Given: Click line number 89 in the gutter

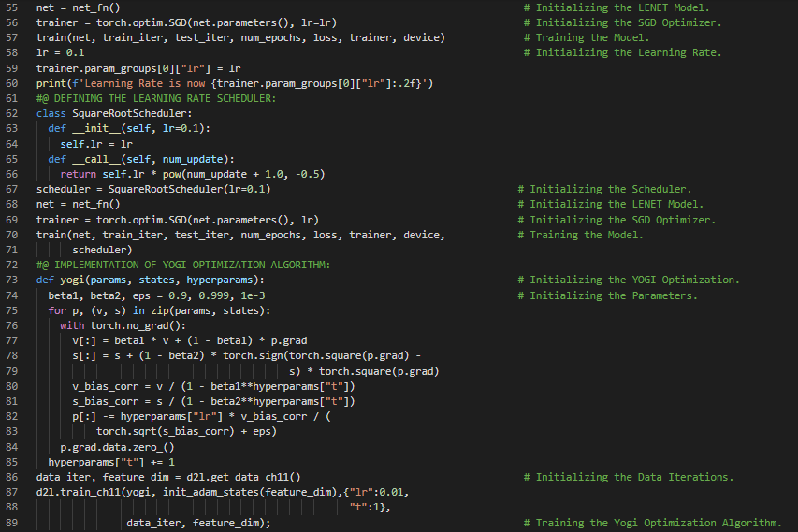Looking at the screenshot, I should [x=12, y=523].
